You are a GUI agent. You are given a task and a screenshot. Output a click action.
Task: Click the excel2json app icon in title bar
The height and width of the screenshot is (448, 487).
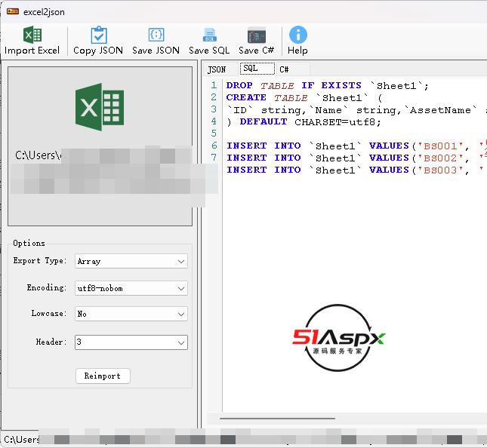(12, 11)
